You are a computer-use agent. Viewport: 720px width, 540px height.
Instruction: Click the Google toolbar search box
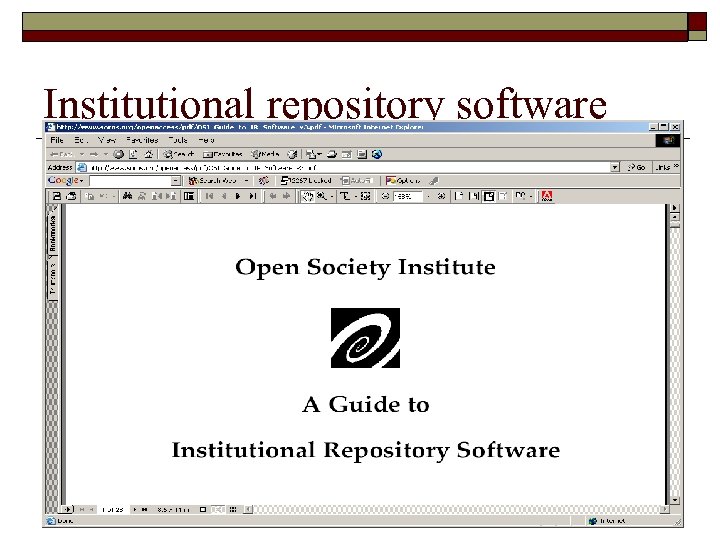point(130,181)
